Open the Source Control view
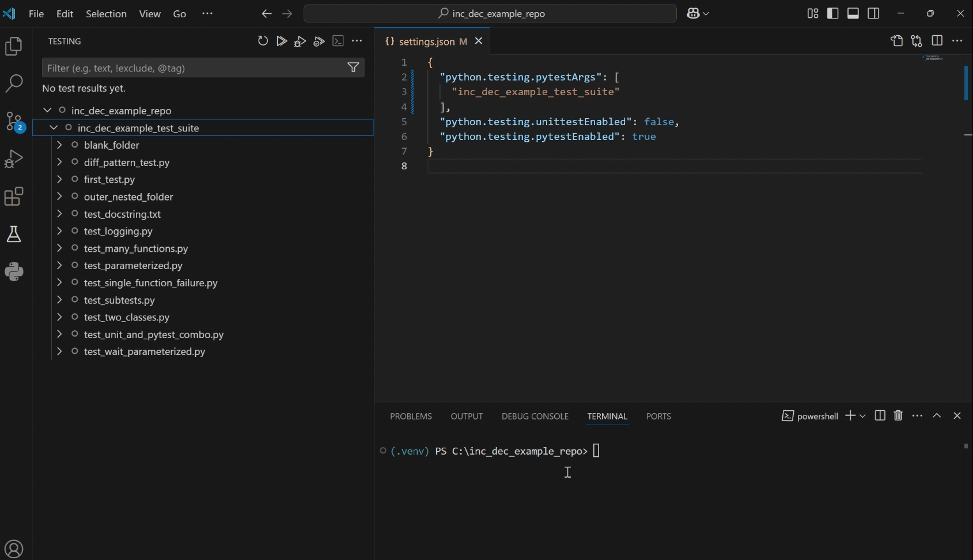The width and height of the screenshot is (973, 560). pos(14,122)
